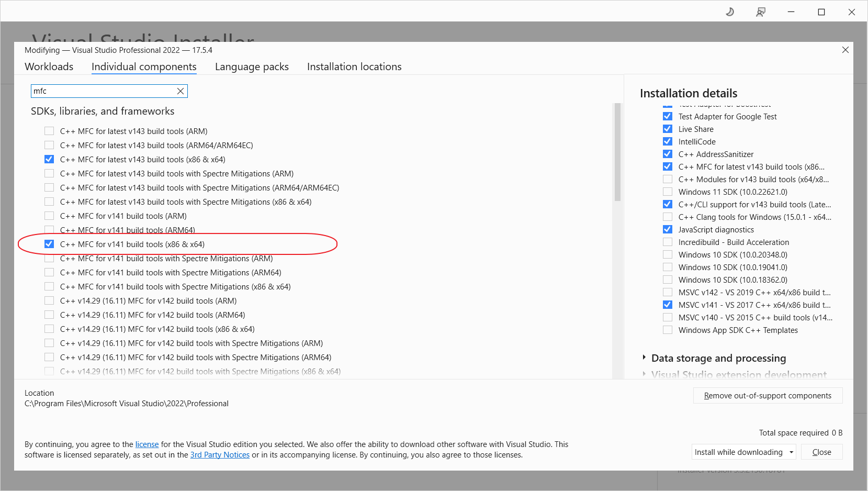The image size is (868, 491).
Task: Uncheck MSVC v141 - VS 2017 build tools
Action: (x=668, y=305)
